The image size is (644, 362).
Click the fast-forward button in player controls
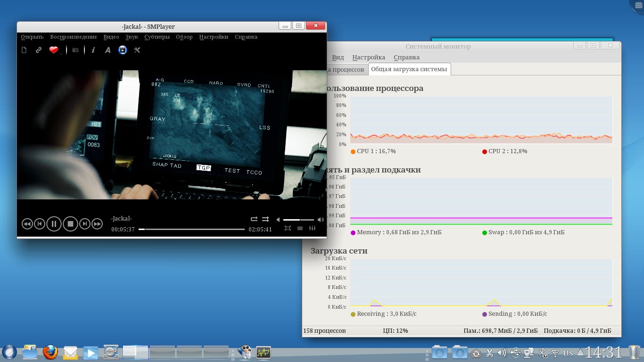(97, 224)
